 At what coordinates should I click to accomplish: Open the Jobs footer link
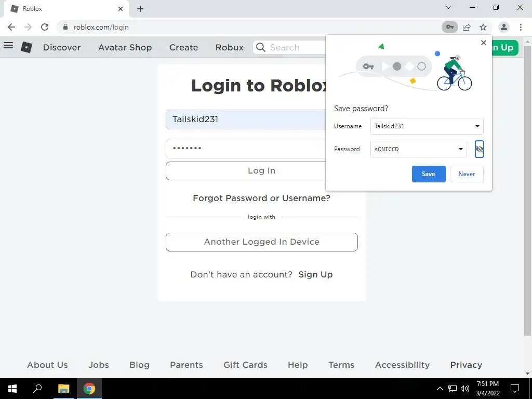point(99,365)
